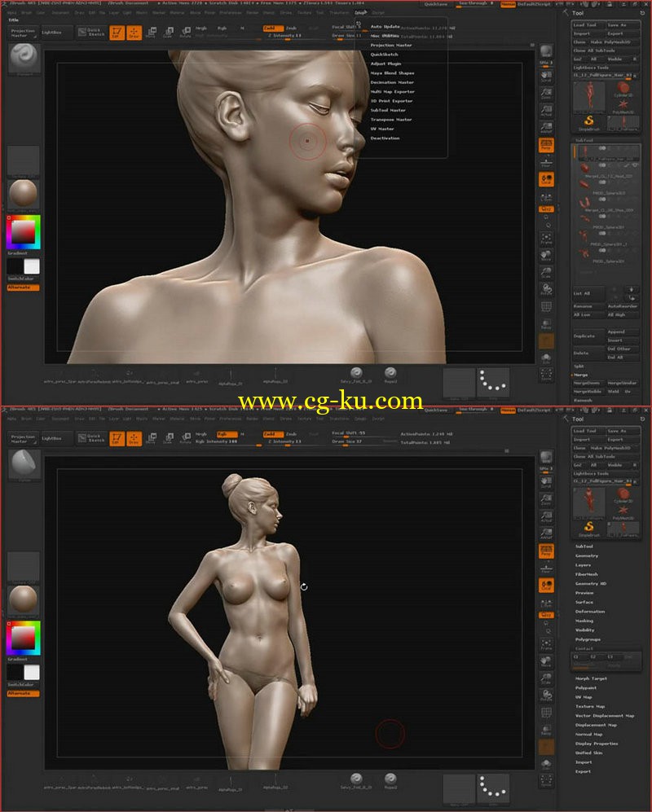
Task: Click the Append subtool button
Action: [x=623, y=332]
